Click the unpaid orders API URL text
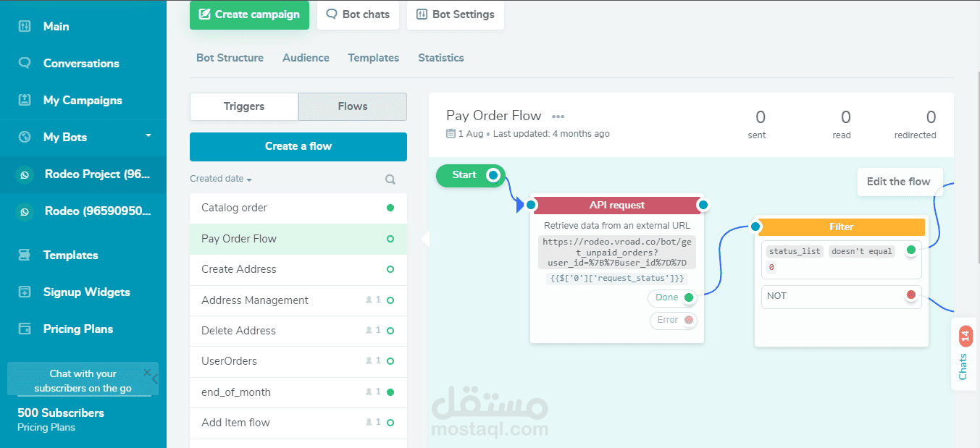 tap(617, 253)
